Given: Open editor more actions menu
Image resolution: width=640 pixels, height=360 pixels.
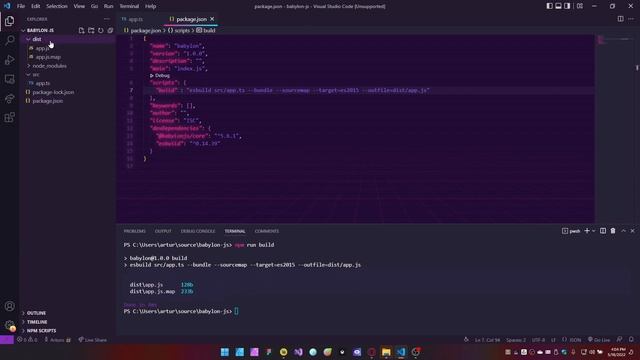Looking at the screenshot, I should [631, 19].
